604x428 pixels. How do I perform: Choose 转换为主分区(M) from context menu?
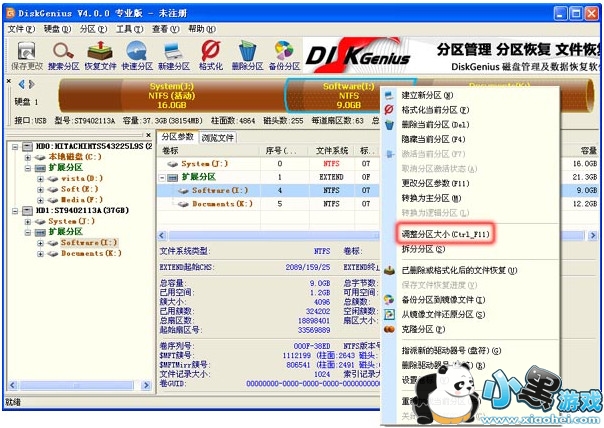(x=470, y=198)
